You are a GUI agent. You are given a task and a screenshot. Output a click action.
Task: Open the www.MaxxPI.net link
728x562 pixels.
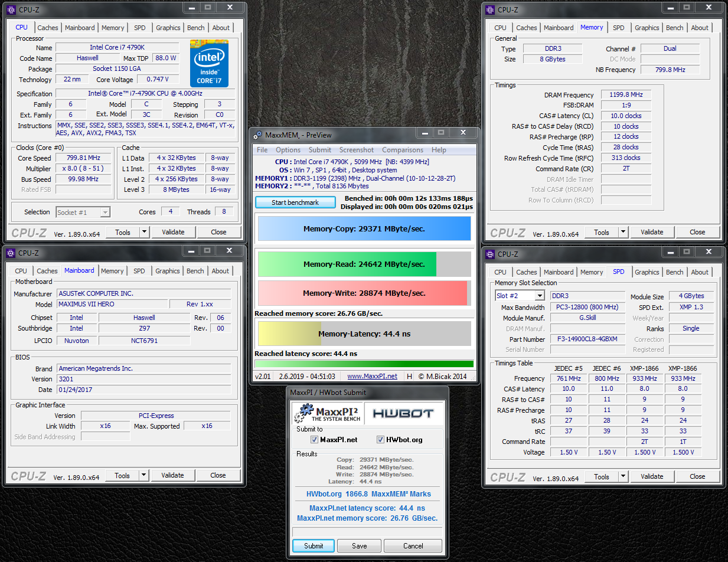(372, 376)
